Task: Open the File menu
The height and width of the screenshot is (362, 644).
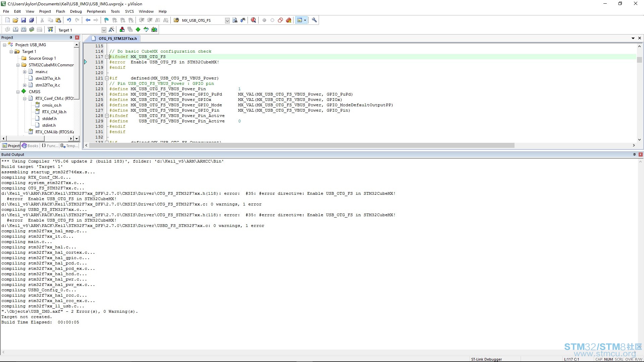Action: click(6, 11)
